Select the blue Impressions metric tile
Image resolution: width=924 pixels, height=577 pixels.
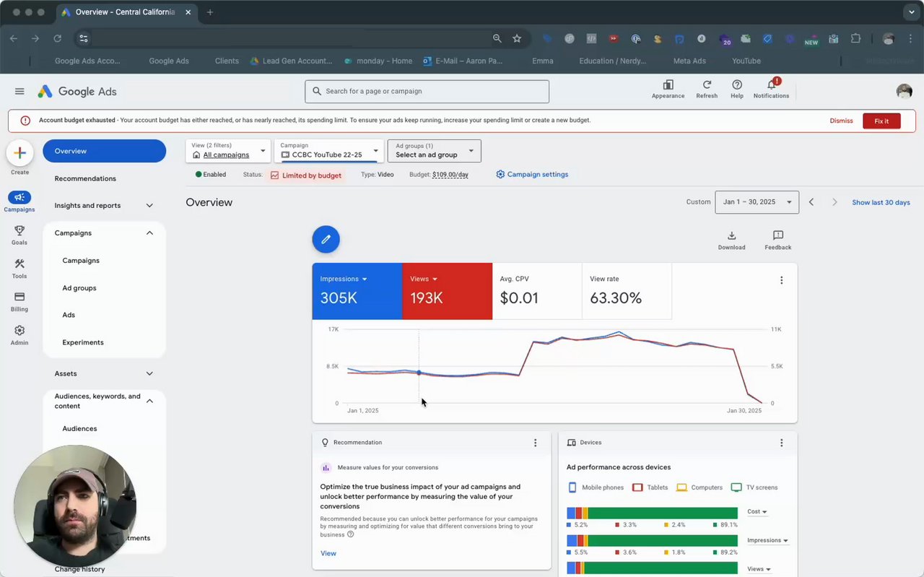(357, 290)
